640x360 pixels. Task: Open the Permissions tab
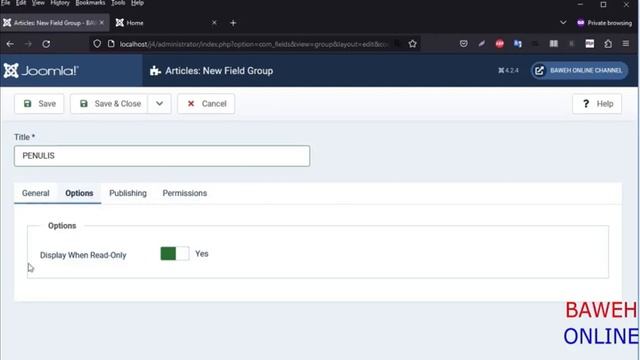(184, 193)
